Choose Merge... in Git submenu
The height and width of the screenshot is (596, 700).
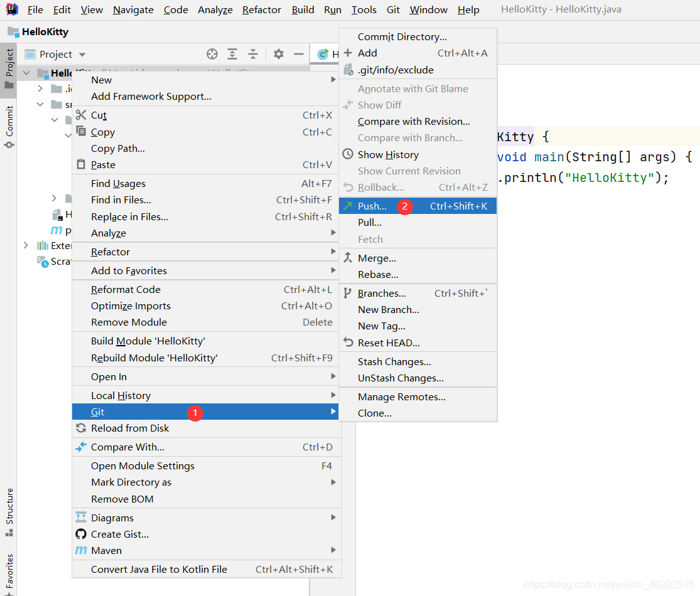tap(418, 258)
